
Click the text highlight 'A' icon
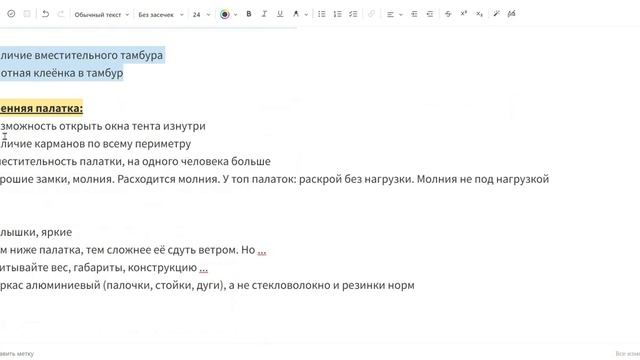tap(296, 14)
